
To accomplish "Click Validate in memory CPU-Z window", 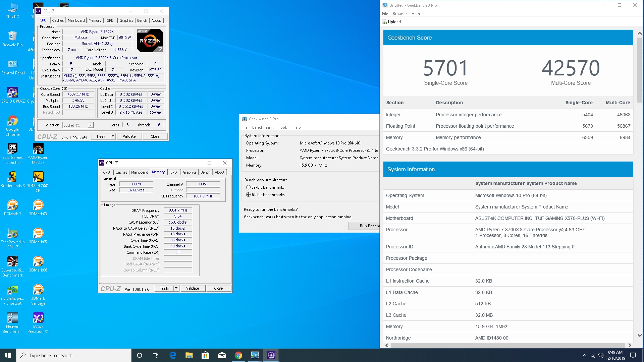I will coord(193,288).
